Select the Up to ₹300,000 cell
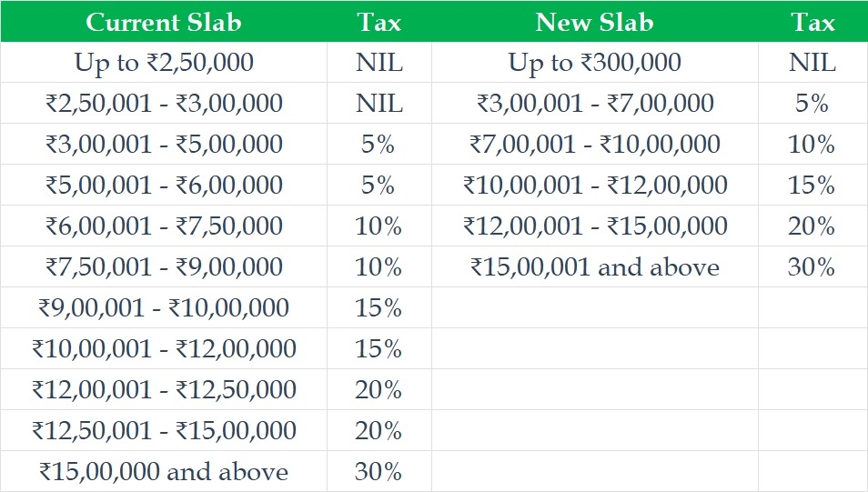868x492 pixels. pyautogui.click(x=595, y=63)
